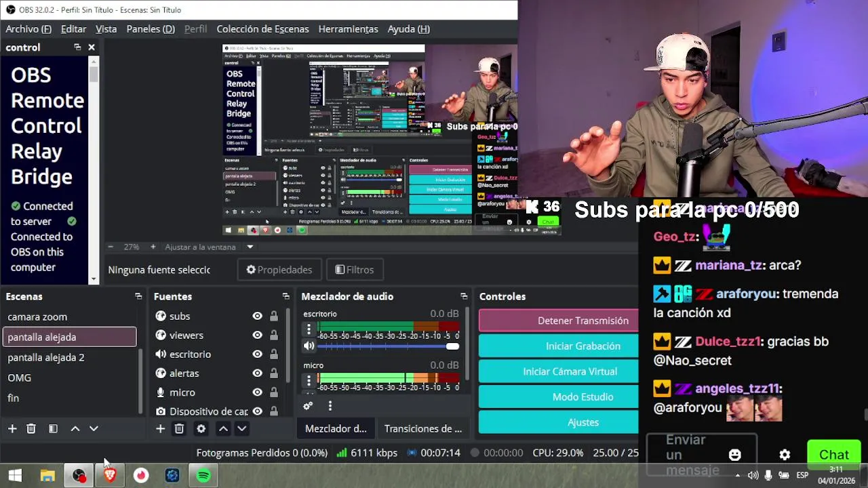The height and width of the screenshot is (488, 868).
Task: Open Herramientas menu
Action: pyautogui.click(x=348, y=28)
